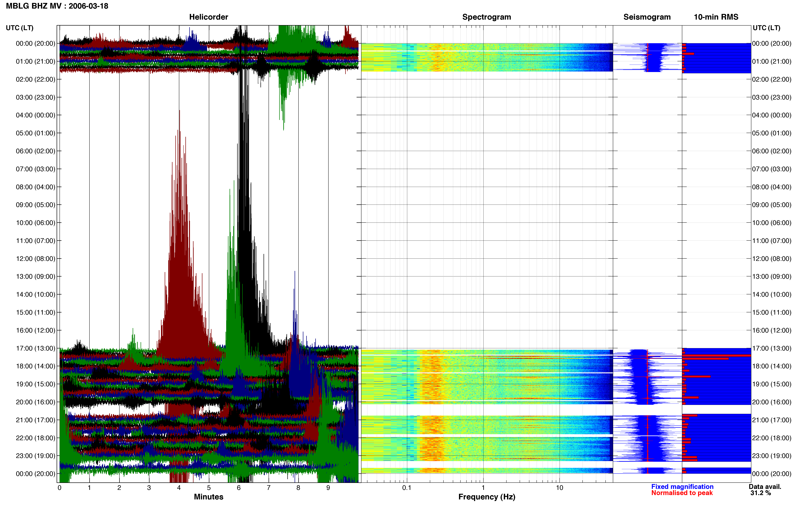The image size is (812, 508).
Task: Click left time label '05:00 (01:00)'
Action: pos(36,133)
